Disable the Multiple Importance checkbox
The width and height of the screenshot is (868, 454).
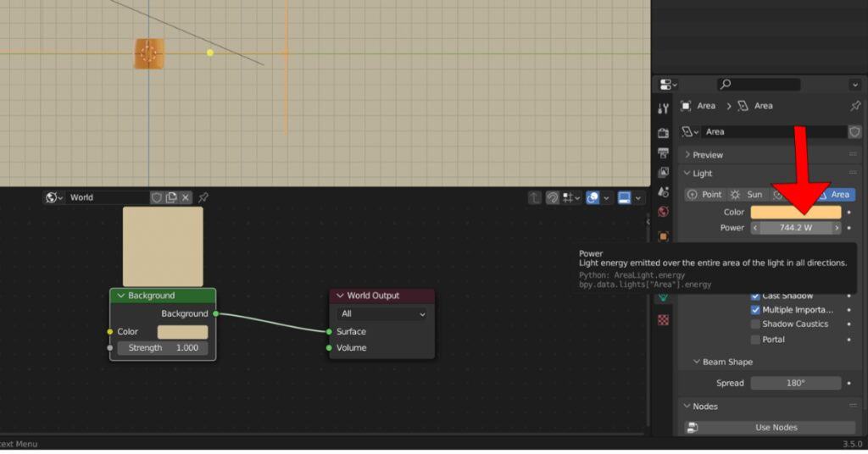(755, 310)
